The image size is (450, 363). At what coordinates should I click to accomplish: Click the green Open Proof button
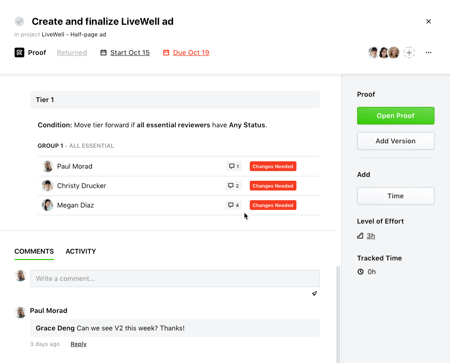(x=396, y=116)
